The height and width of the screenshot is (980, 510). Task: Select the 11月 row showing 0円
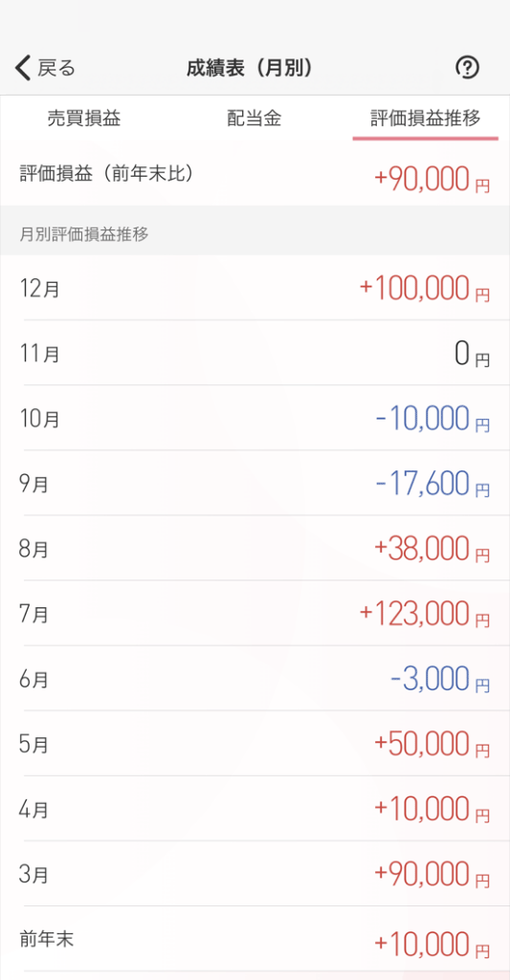point(255,353)
